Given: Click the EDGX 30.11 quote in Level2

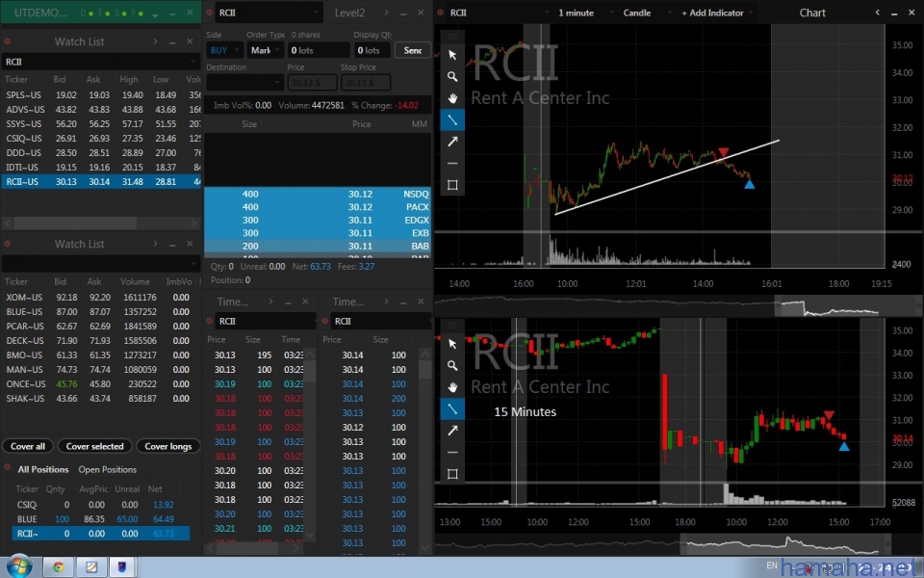Looking at the screenshot, I should tap(318, 220).
